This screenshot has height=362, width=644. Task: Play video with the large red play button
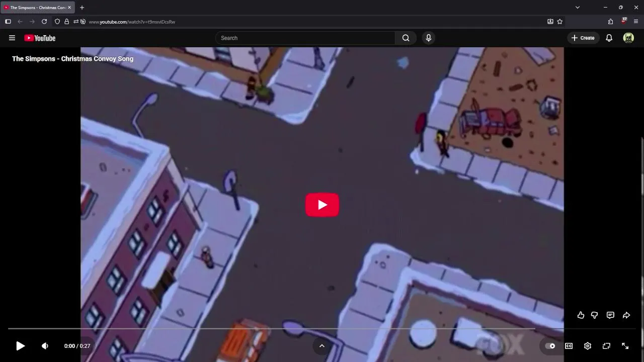[x=322, y=205]
